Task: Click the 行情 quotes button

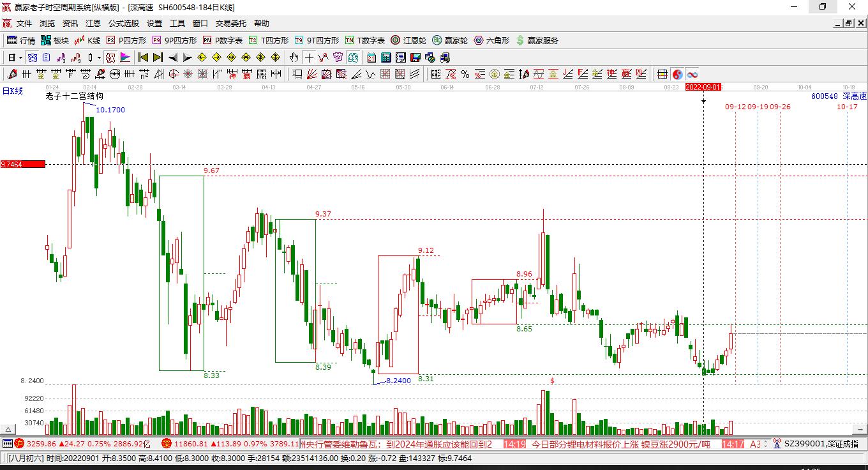Action: (21, 40)
